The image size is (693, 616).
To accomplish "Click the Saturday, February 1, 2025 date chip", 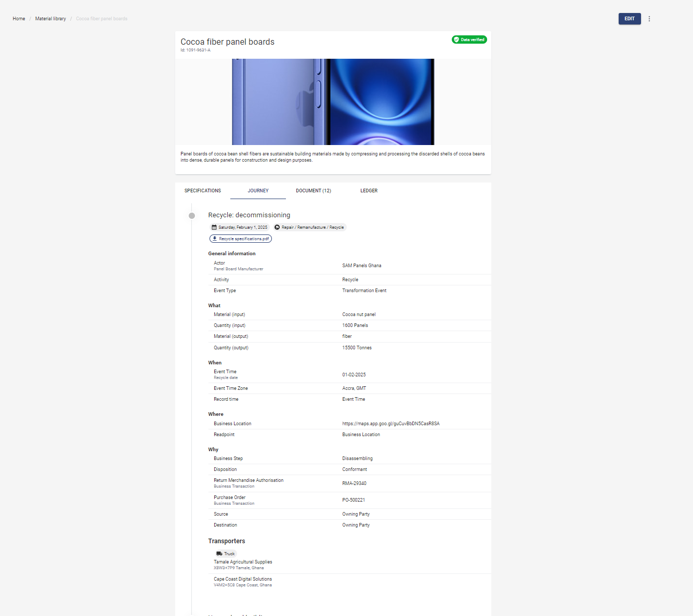I will click(x=240, y=227).
